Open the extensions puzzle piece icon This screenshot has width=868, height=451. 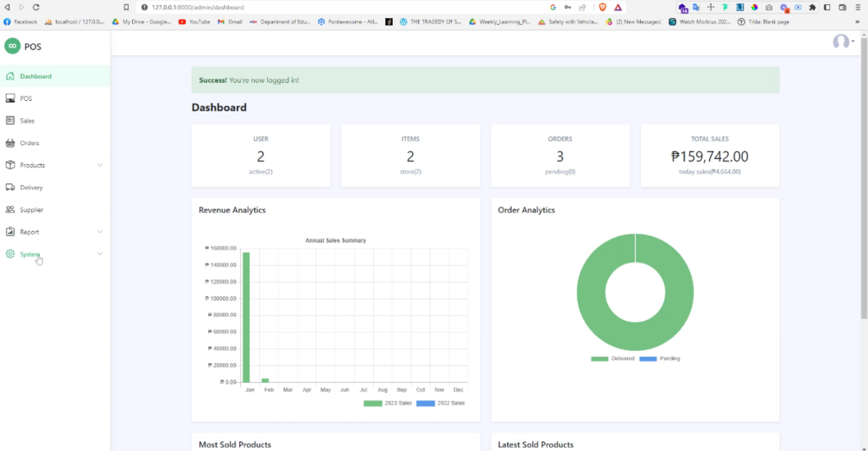[812, 7]
